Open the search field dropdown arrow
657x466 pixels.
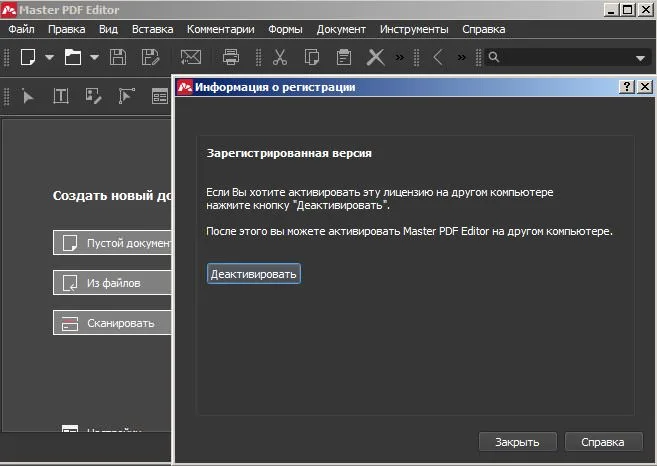click(x=640, y=58)
